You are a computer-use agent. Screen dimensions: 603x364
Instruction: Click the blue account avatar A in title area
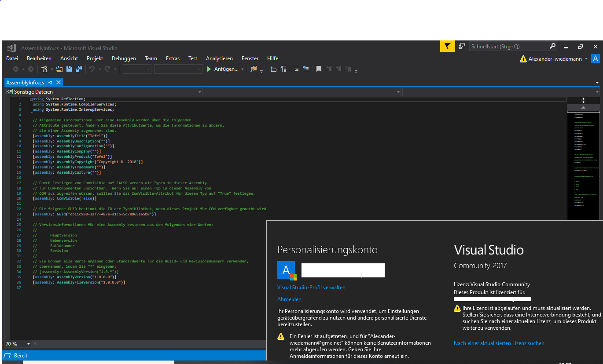[x=596, y=58]
